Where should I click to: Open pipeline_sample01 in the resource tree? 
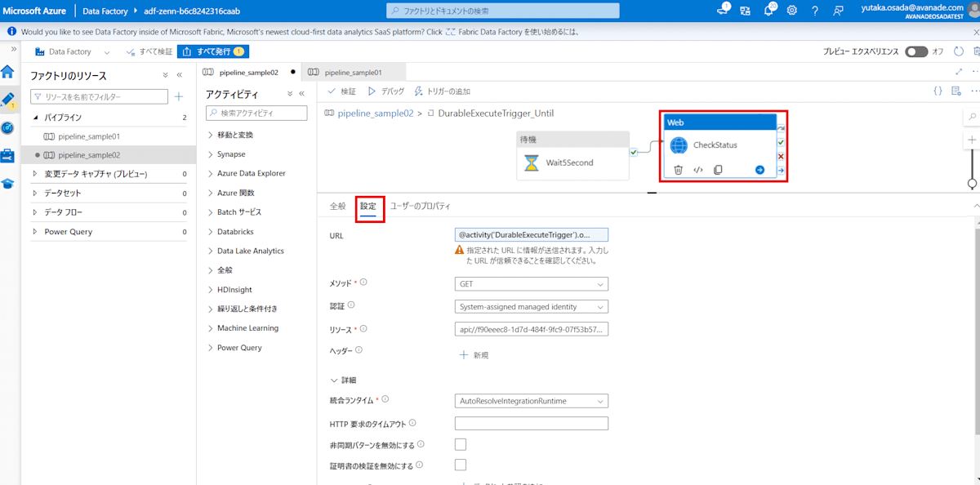[x=88, y=136]
